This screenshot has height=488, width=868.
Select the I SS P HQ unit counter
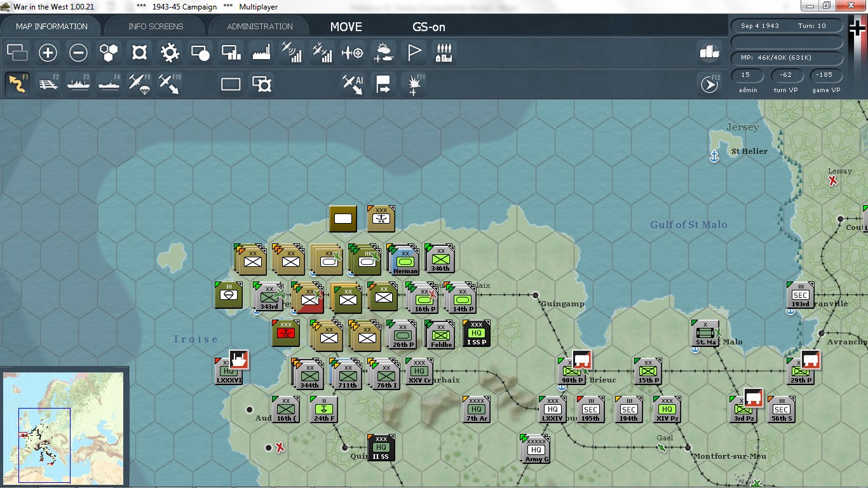tap(477, 334)
